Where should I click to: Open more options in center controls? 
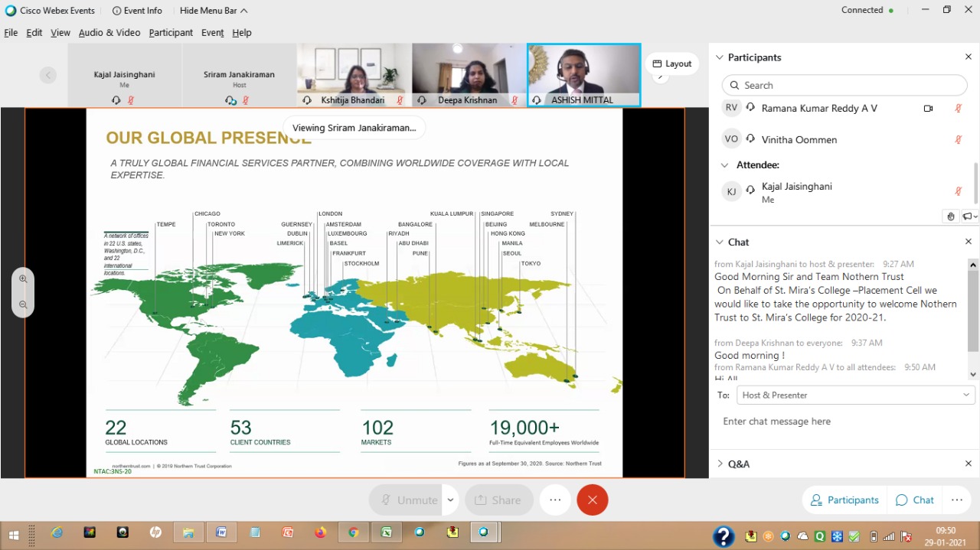pyautogui.click(x=555, y=500)
